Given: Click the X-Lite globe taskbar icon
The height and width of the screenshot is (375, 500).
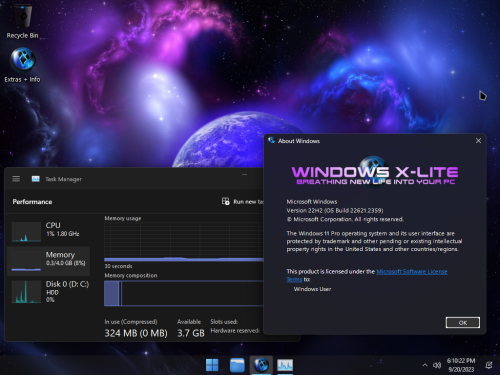Looking at the screenshot, I should point(261,365).
